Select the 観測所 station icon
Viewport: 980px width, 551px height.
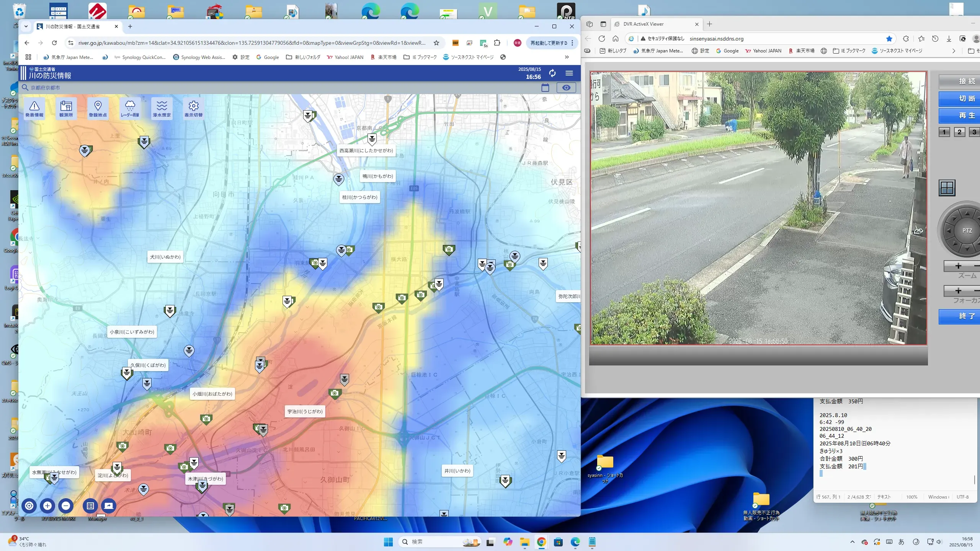click(x=66, y=108)
